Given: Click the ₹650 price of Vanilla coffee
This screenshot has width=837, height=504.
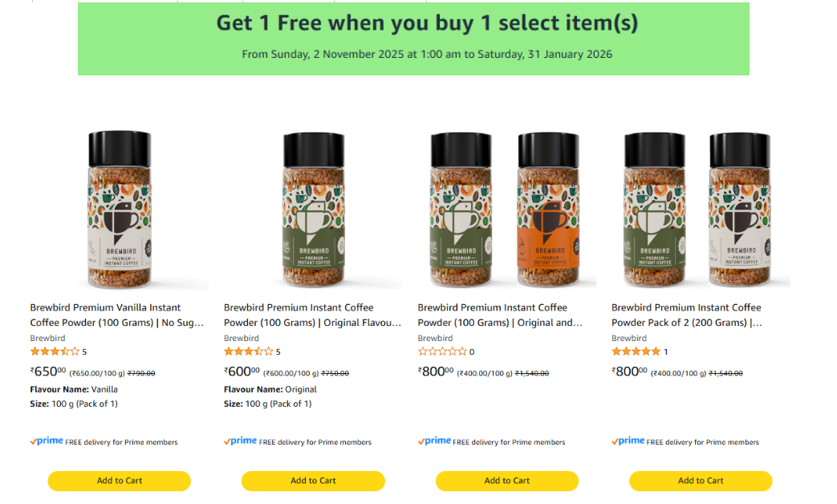Looking at the screenshot, I should click(x=48, y=372).
